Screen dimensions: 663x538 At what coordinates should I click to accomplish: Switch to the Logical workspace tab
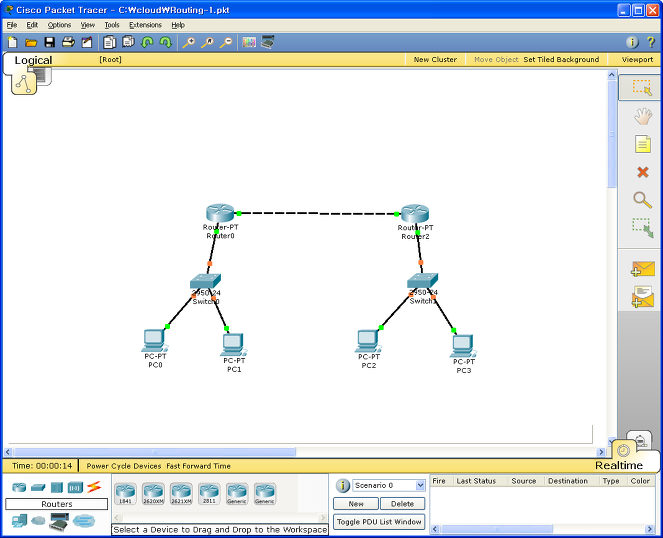coord(33,60)
